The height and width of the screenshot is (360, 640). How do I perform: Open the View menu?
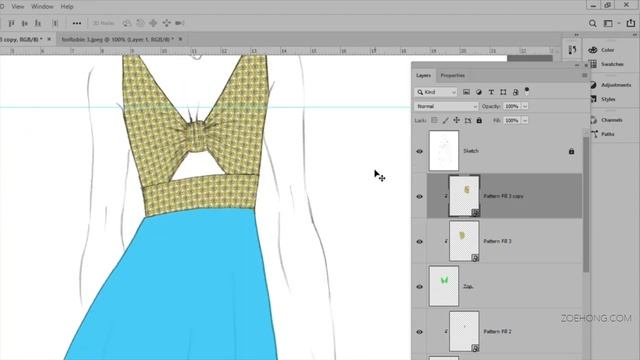pyautogui.click(x=18, y=7)
